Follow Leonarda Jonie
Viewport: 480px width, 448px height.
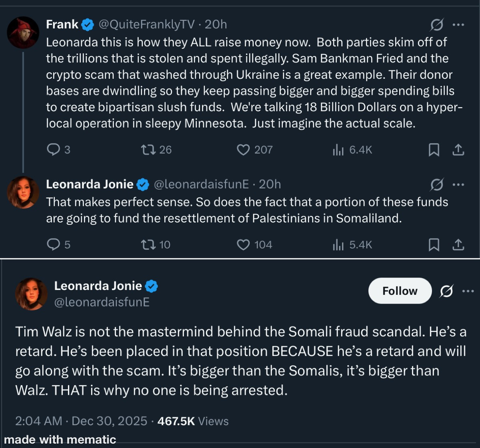point(400,291)
